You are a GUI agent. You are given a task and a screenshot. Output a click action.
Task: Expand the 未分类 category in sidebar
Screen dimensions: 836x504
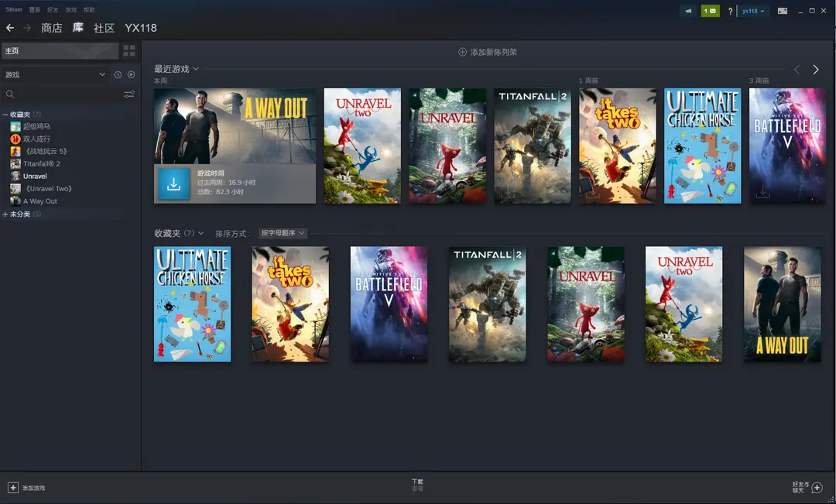pos(5,214)
